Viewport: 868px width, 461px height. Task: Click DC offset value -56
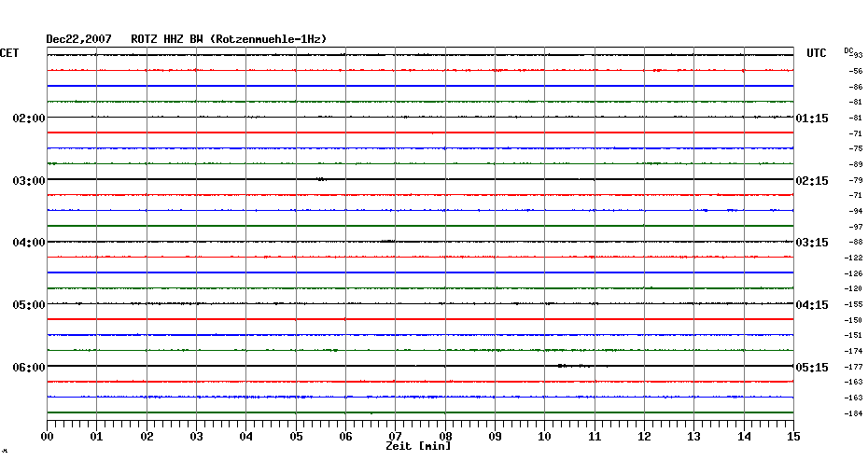click(855, 72)
